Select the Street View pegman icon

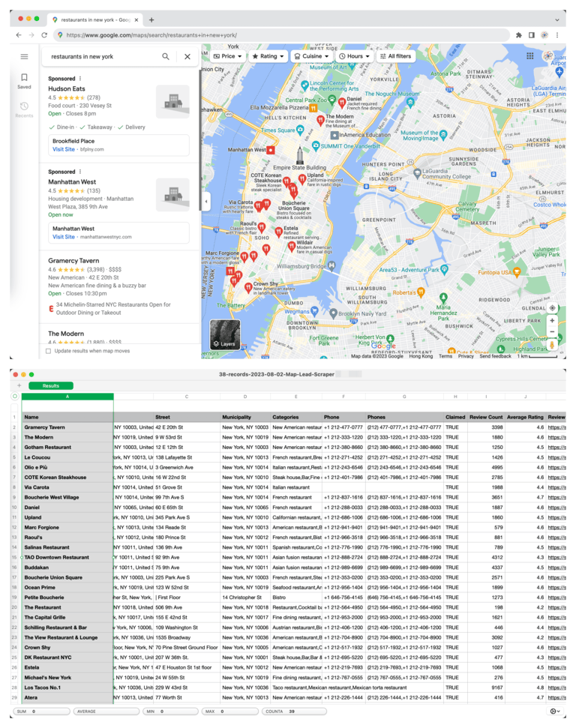tap(552, 345)
